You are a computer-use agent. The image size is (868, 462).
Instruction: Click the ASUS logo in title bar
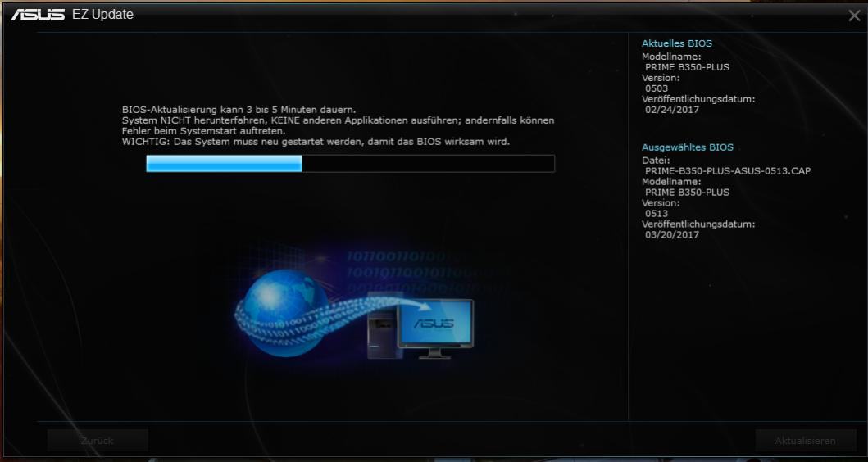click(39, 15)
